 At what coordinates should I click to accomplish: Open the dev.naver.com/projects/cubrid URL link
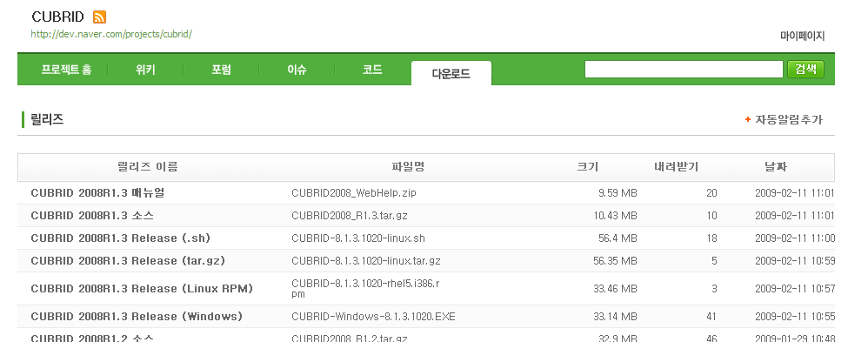(x=111, y=34)
